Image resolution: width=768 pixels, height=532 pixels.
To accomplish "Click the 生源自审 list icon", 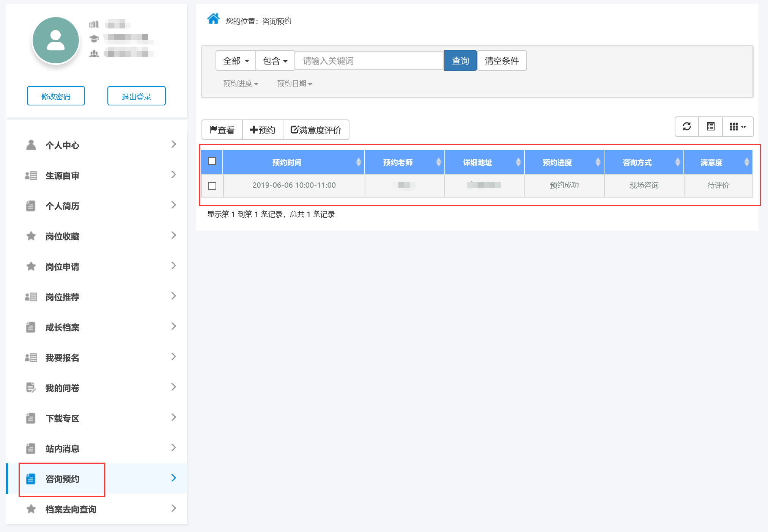I will tap(31, 176).
